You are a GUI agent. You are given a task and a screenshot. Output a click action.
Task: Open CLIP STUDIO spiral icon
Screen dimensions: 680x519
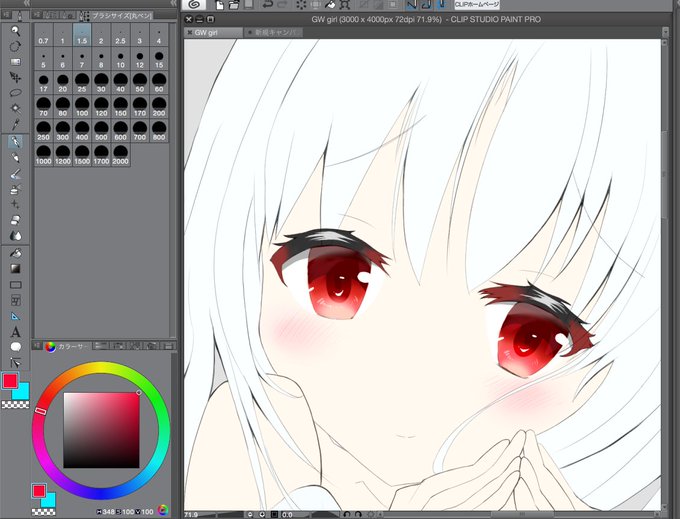tap(194, 4)
